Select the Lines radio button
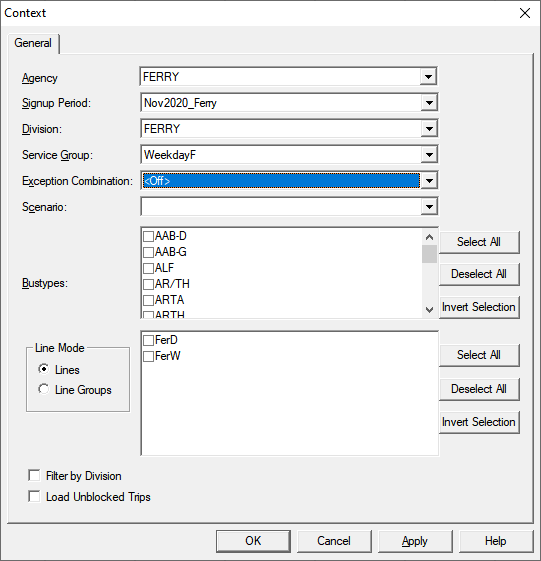This screenshot has height=561, width=541. click(x=44, y=369)
